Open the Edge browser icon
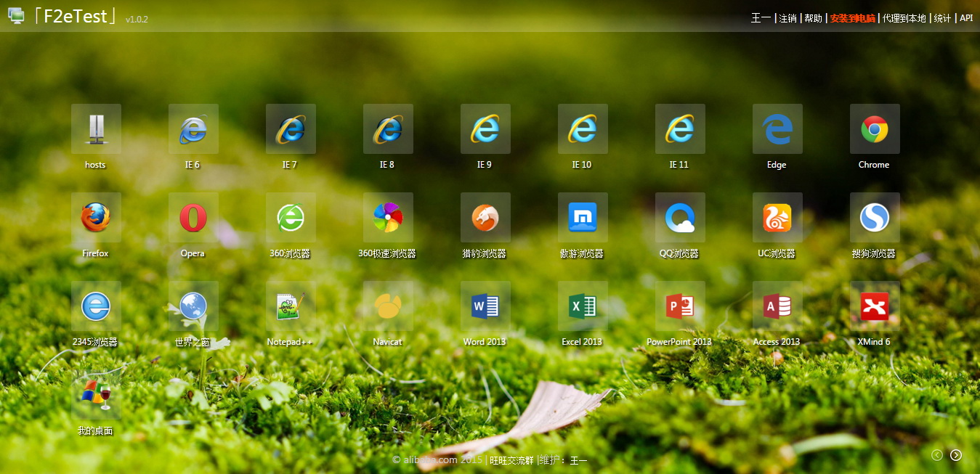Viewport: 980px width, 474px height. [777, 129]
